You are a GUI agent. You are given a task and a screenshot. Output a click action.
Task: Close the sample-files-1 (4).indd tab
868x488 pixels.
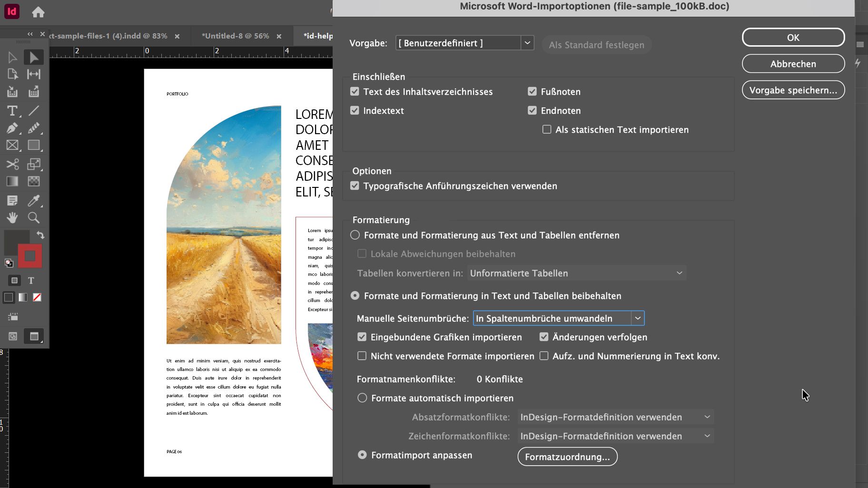[177, 36]
